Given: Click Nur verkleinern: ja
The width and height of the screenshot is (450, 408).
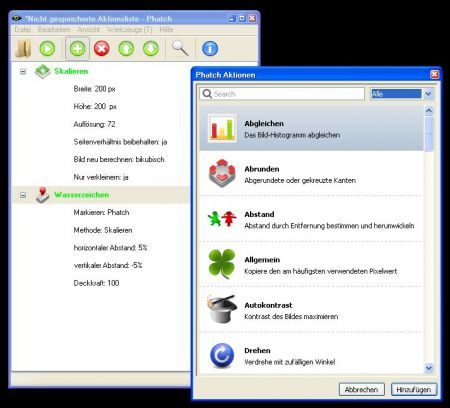Looking at the screenshot, I should (x=101, y=177).
